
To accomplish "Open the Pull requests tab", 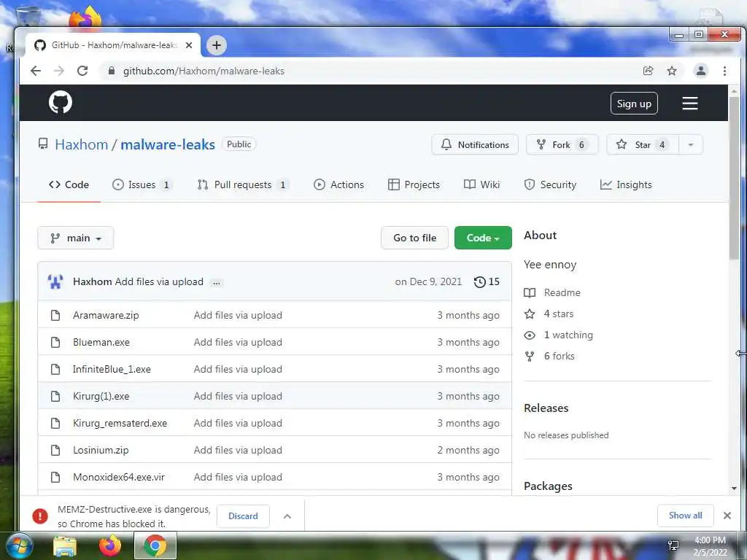I will [243, 184].
